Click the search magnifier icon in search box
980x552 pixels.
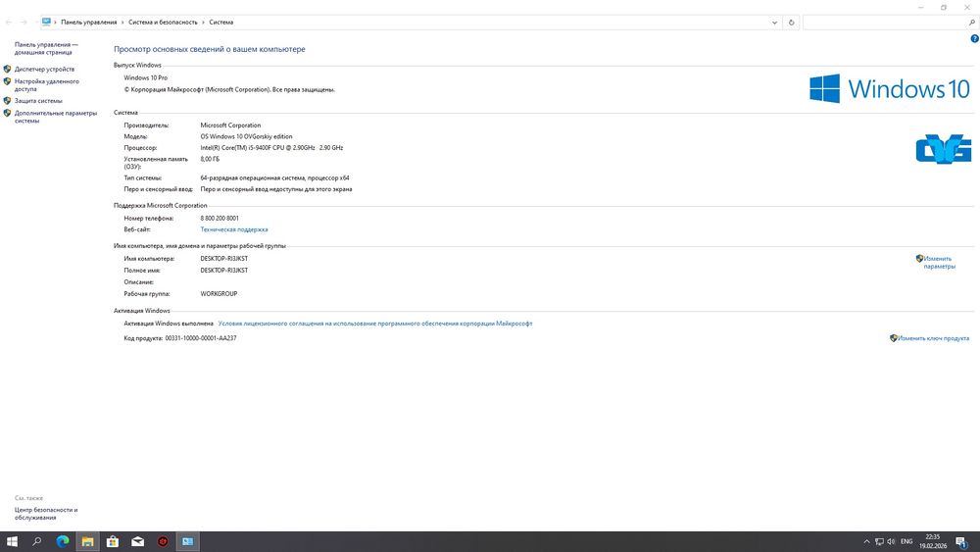coord(971,23)
